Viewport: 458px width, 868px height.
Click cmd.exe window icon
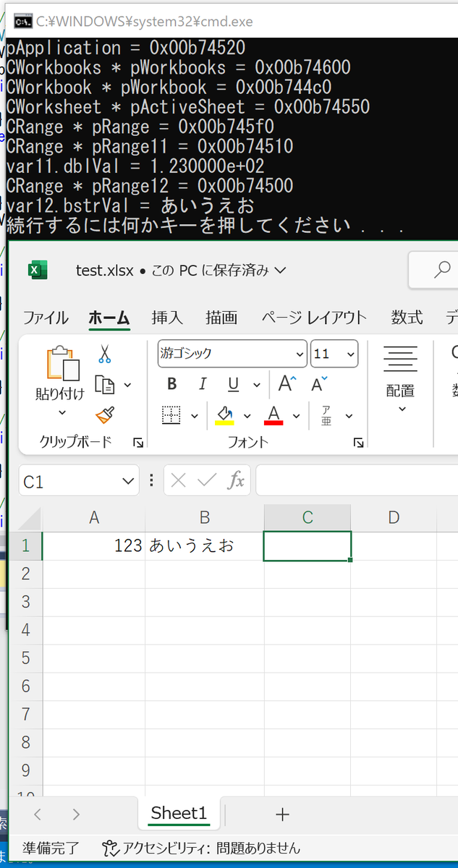(x=24, y=21)
